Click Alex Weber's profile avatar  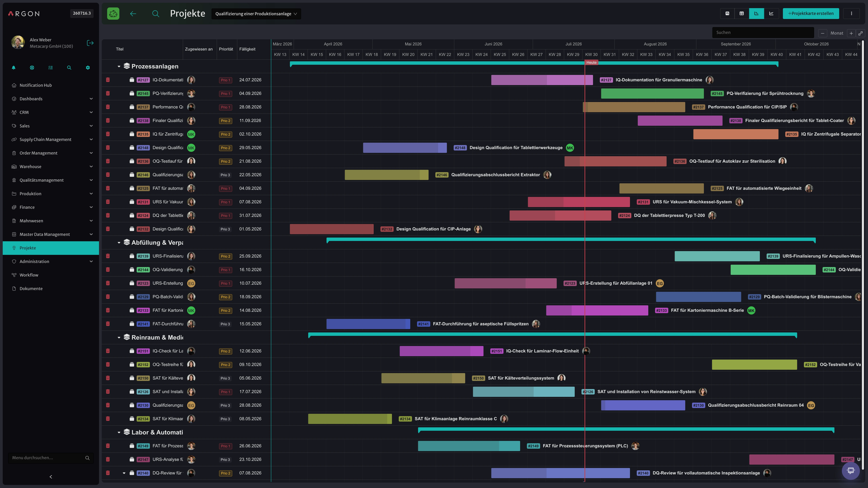pyautogui.click(x=18, y=43)
